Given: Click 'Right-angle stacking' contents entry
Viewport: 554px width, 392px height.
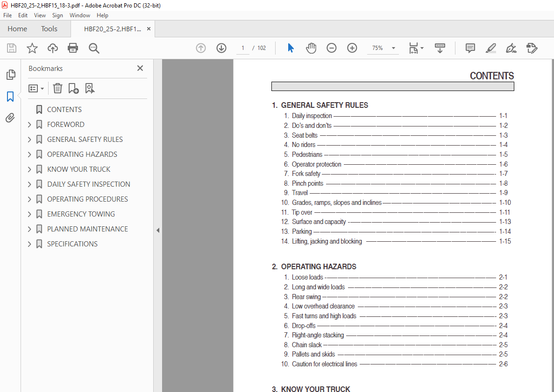Looking at the screenshot, I should pyautogui.click(x=318, y=335).
